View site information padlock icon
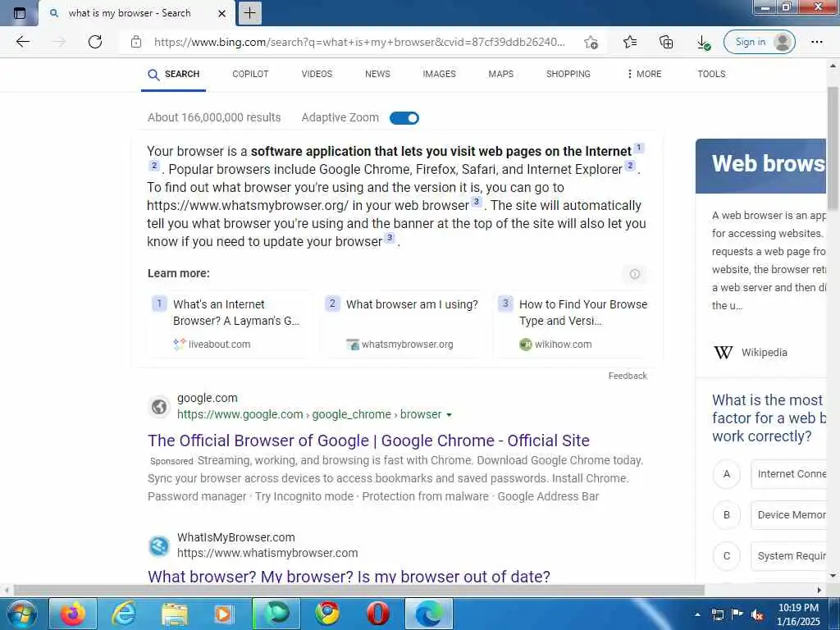Image resolution: width=840 pixels, height=630 pixels. tap(136, 42)
